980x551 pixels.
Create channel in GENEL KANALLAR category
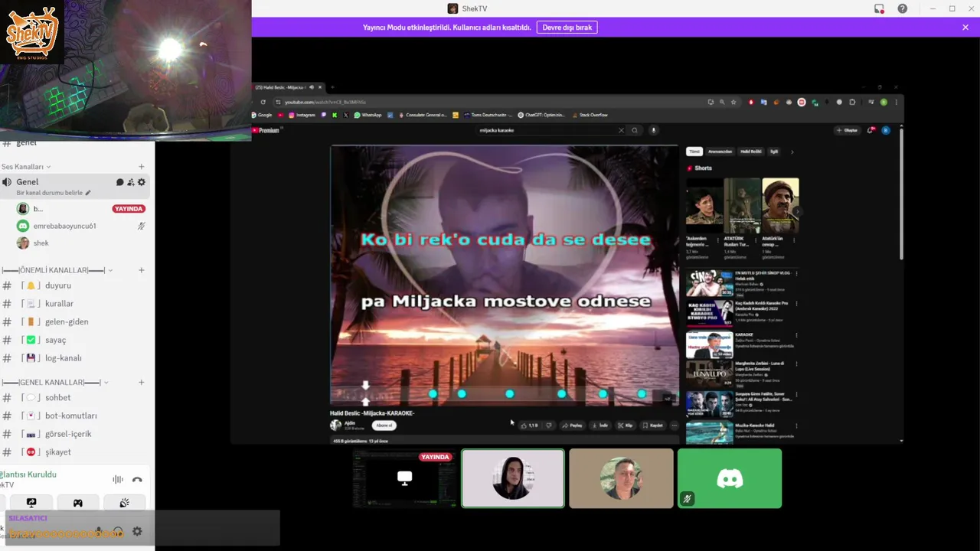coord(141,382)
